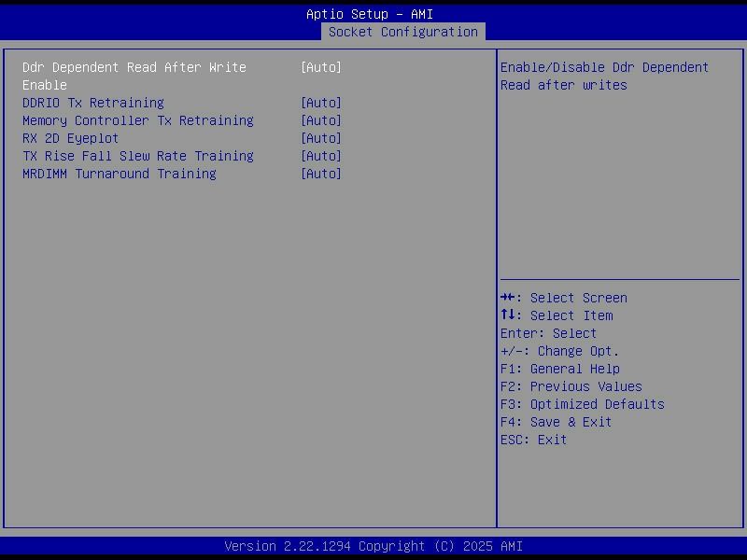The width and height of the screenshot is (747, 560).
Task: Select RX 2D Eyeplot setting
Action: pyautogui.click(x=71, y=138)
